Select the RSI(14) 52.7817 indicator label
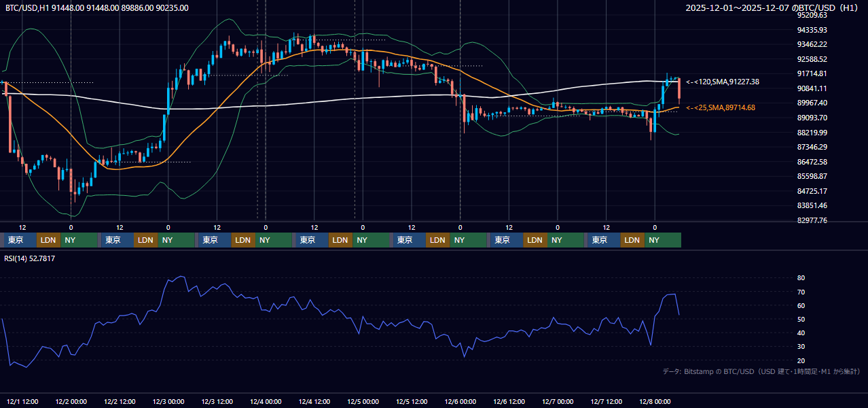 click(x=30, y=258)
